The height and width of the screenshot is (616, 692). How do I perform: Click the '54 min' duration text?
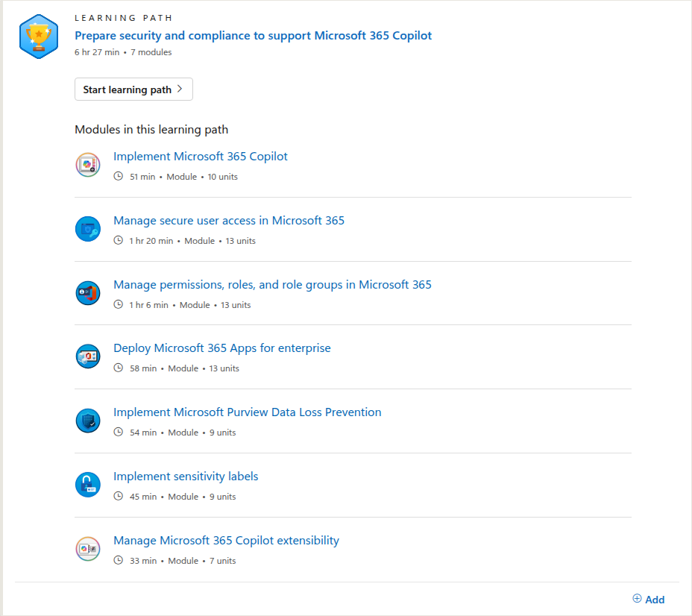pos(143,433)
